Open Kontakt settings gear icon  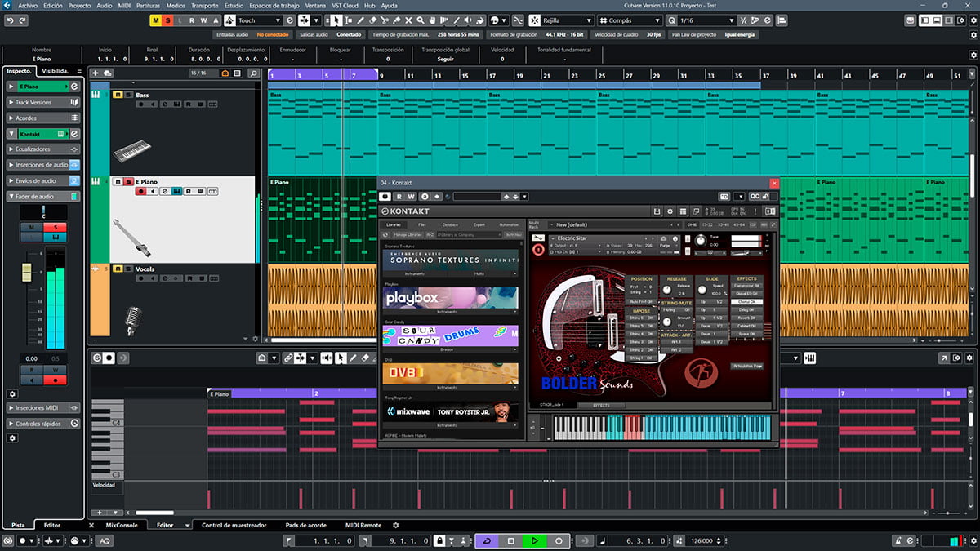670,211
